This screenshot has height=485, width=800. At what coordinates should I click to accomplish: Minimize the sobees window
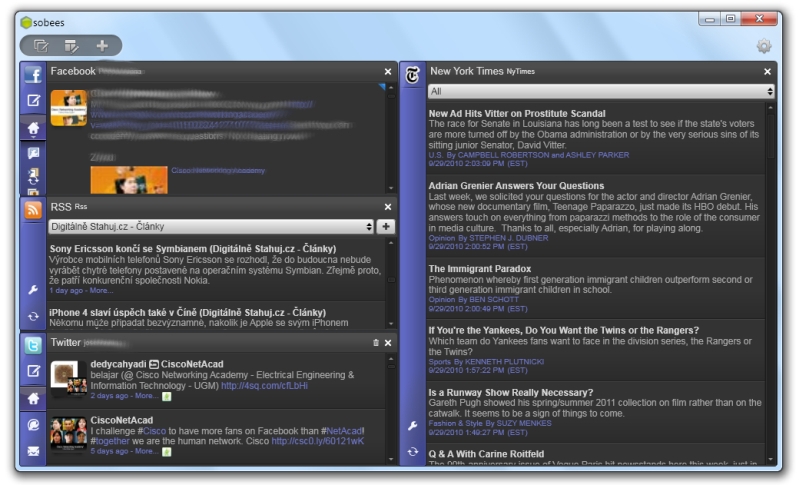click(709, 19)
